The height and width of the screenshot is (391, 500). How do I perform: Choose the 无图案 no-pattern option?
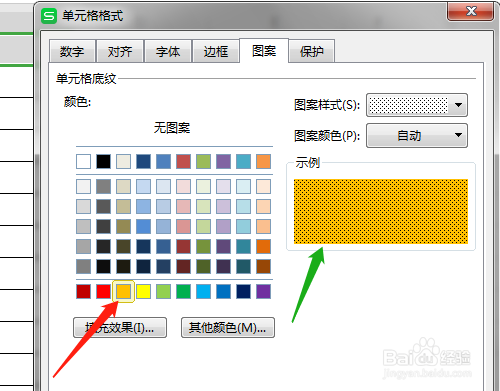coord(172,128)
